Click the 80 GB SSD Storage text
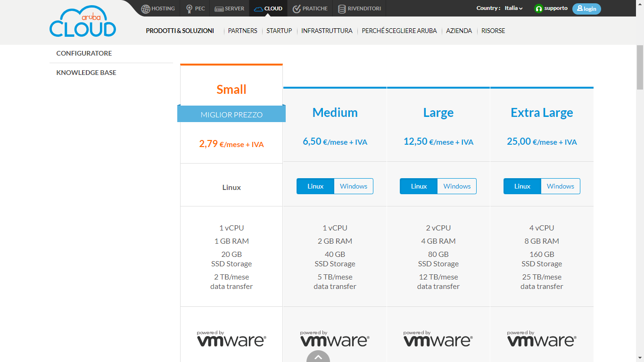This screenshot has height=362, width=644. pos(438,259)
